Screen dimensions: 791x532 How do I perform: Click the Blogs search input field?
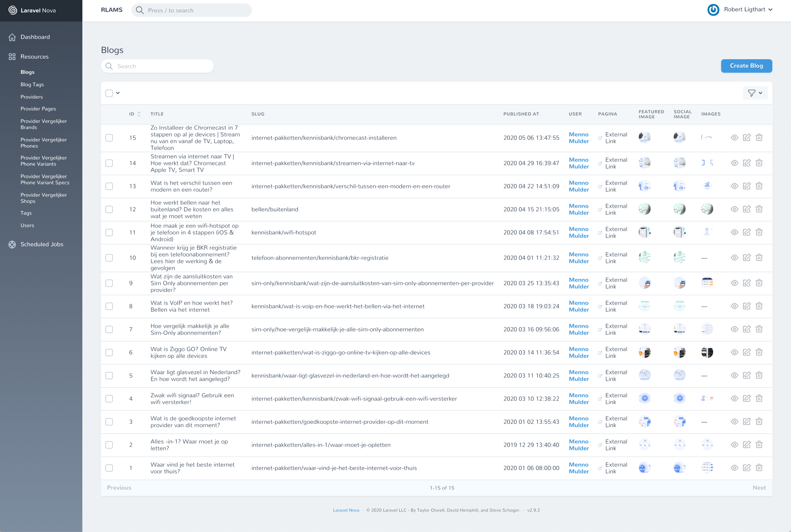(157, 66)
